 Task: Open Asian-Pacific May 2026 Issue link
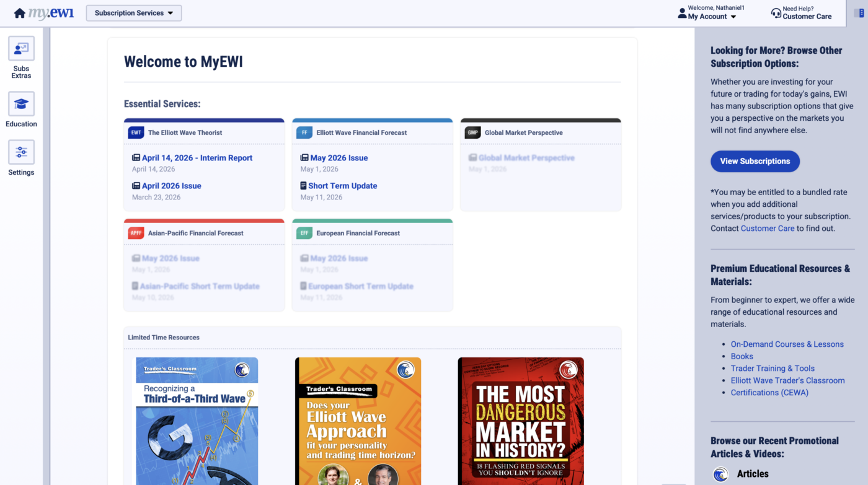(170, 258)
